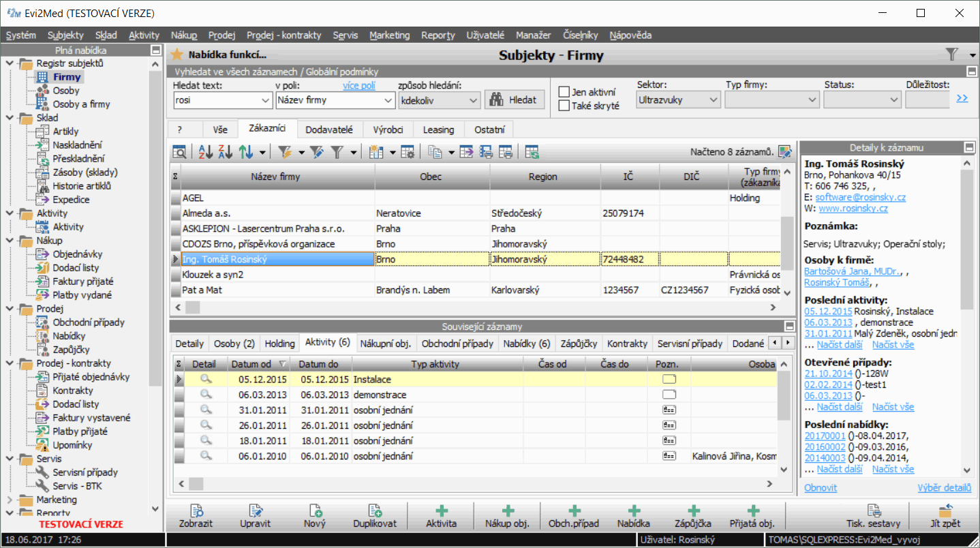This screenshot has height=548, width=980.
Task: Open the Sklad menu
Action: point(106,35)
